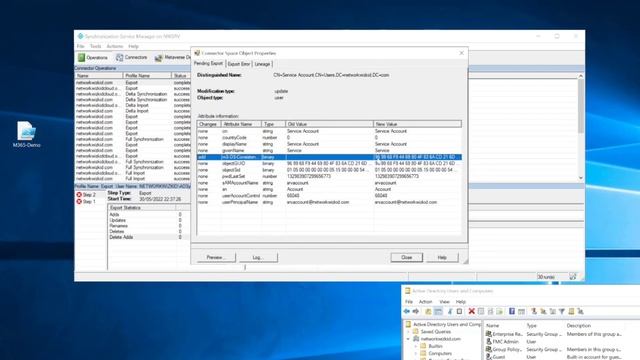Open the Action menu in Active Directory Users and Computers
The height and width of the screenshot is (360, 640).
[x=425, y=302]
